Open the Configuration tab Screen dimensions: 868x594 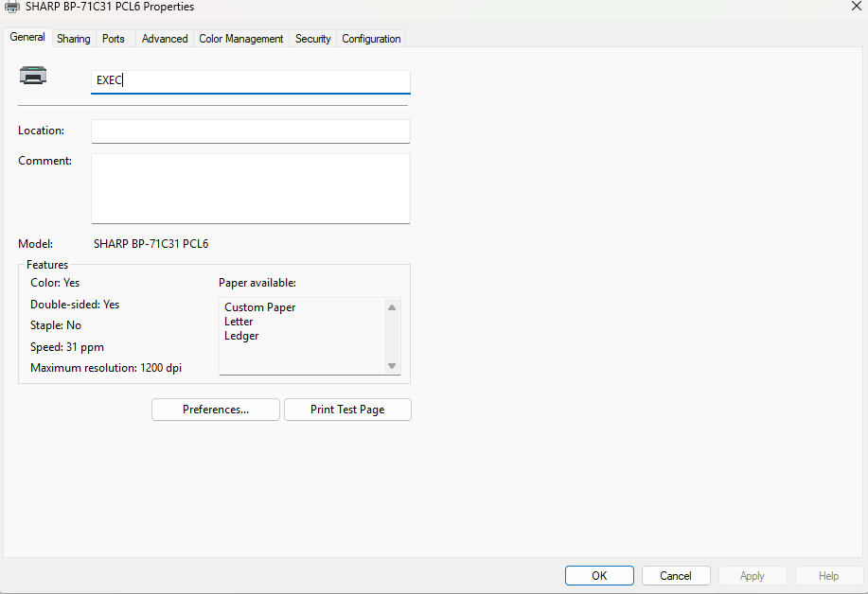point(371,39)
